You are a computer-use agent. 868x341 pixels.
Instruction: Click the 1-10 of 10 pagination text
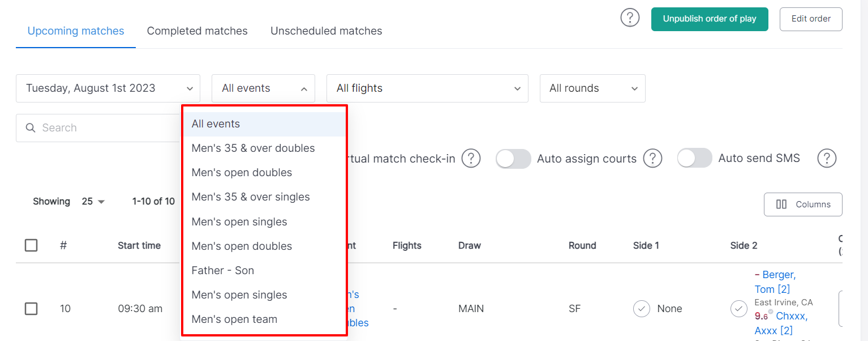(x=153, y=202)
